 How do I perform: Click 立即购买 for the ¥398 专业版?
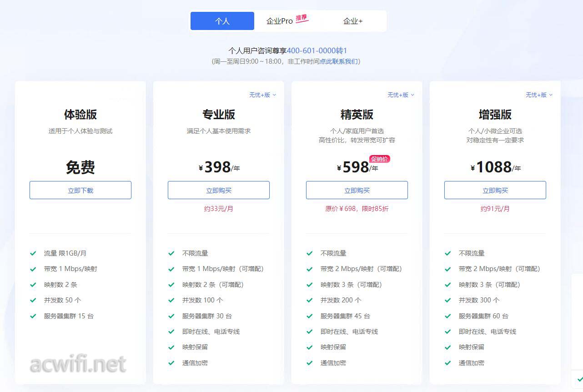(219, 190)
